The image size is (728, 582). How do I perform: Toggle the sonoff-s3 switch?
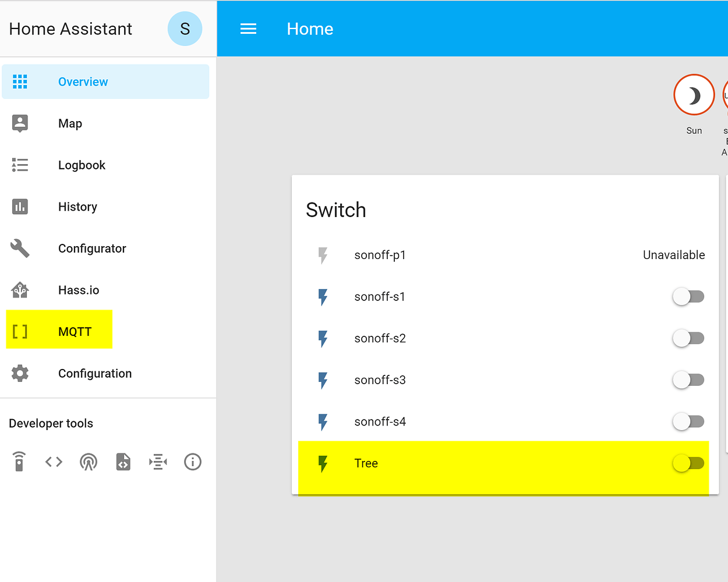point(688,379)
